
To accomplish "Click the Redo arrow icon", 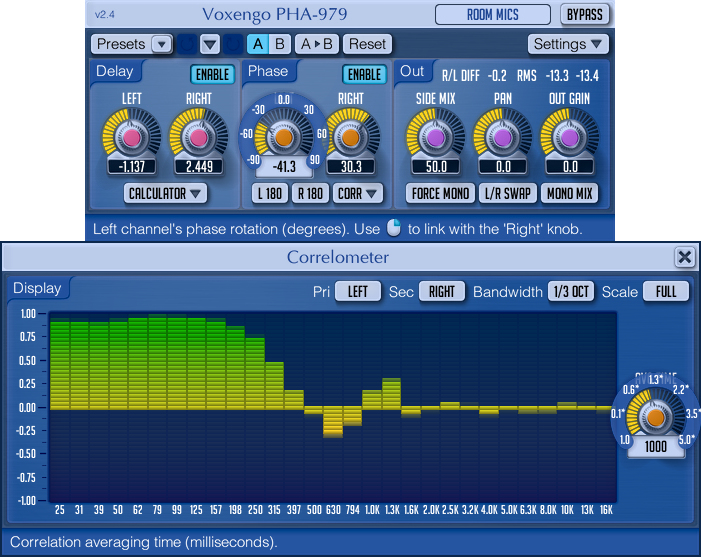I will pyautogui.click(x=232, y=44).
